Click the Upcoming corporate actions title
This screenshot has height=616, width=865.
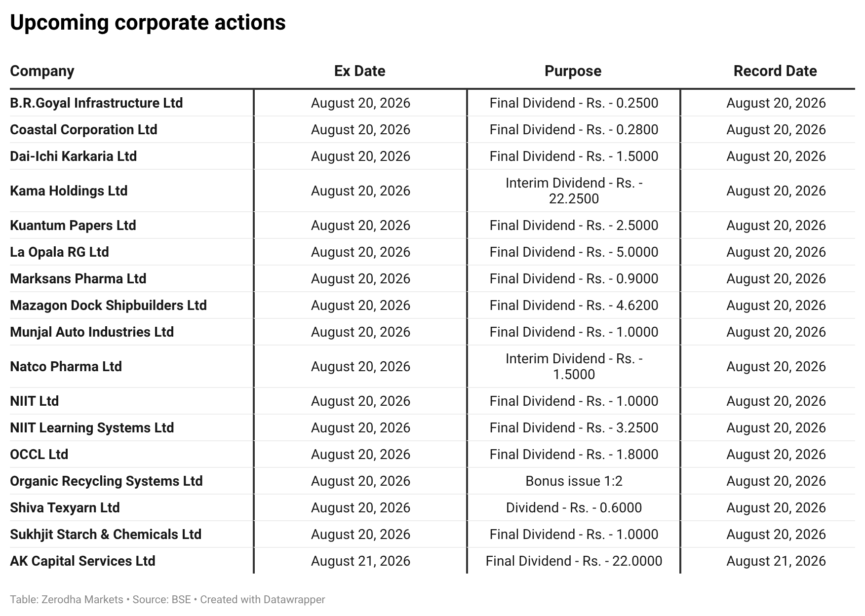[148, 23]
